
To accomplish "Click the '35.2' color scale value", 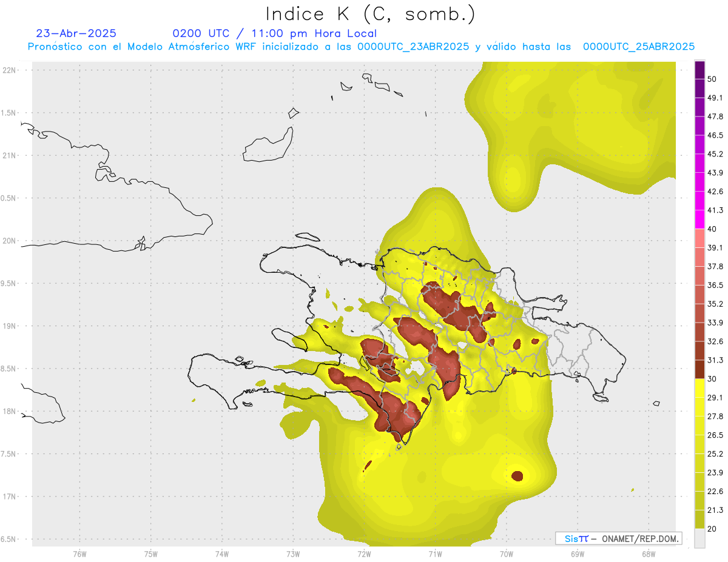I will click(x=715, y=304).
